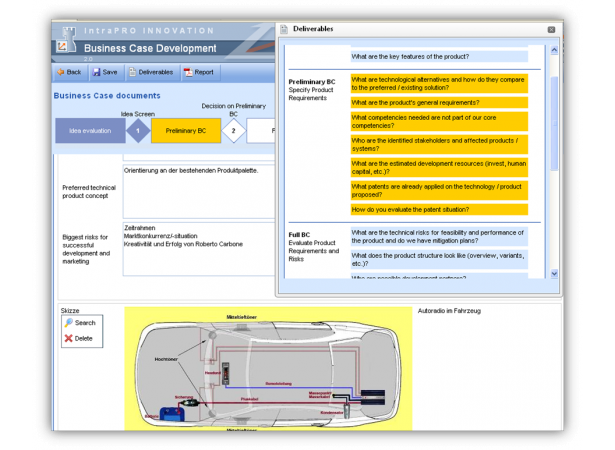Edit the Biggest risks text field
This screenshot has width=615, height=450.
pyautogui.click(x=199, y=249)
